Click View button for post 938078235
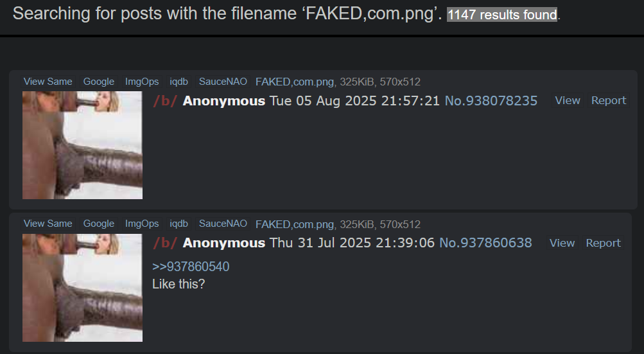This screenshot has height=354, width=644. click(x=567, y=100)
